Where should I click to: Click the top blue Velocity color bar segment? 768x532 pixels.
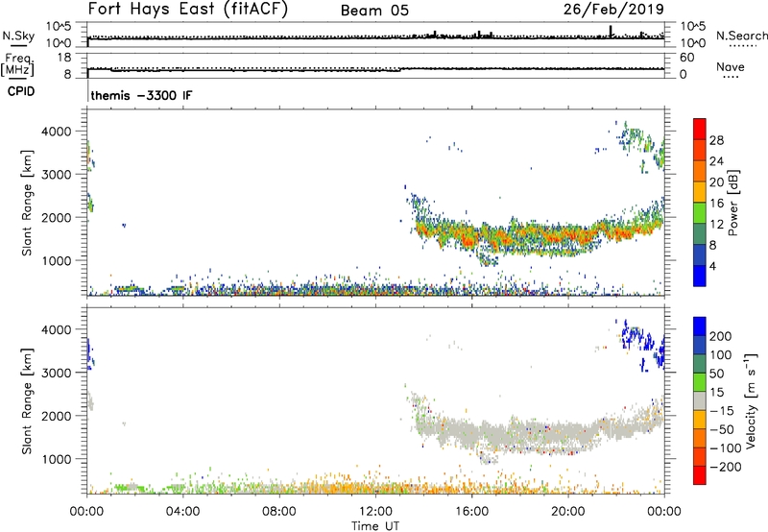coord(700,326)
